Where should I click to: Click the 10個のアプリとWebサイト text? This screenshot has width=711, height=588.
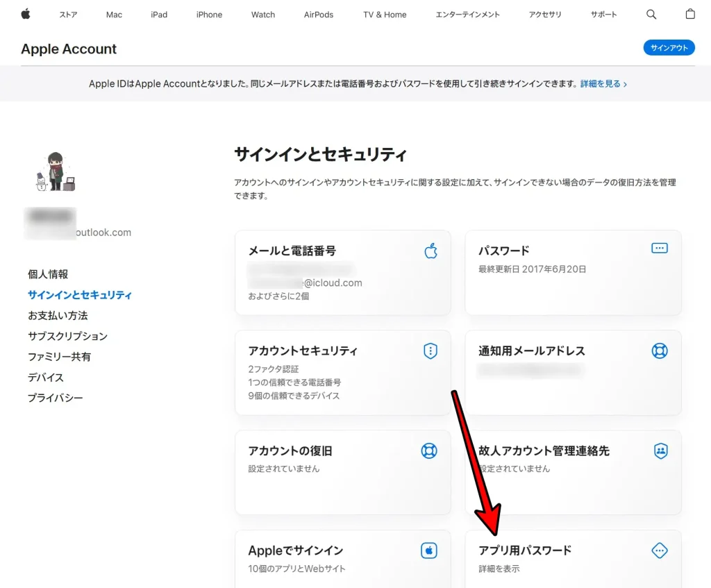coord(296,569)
